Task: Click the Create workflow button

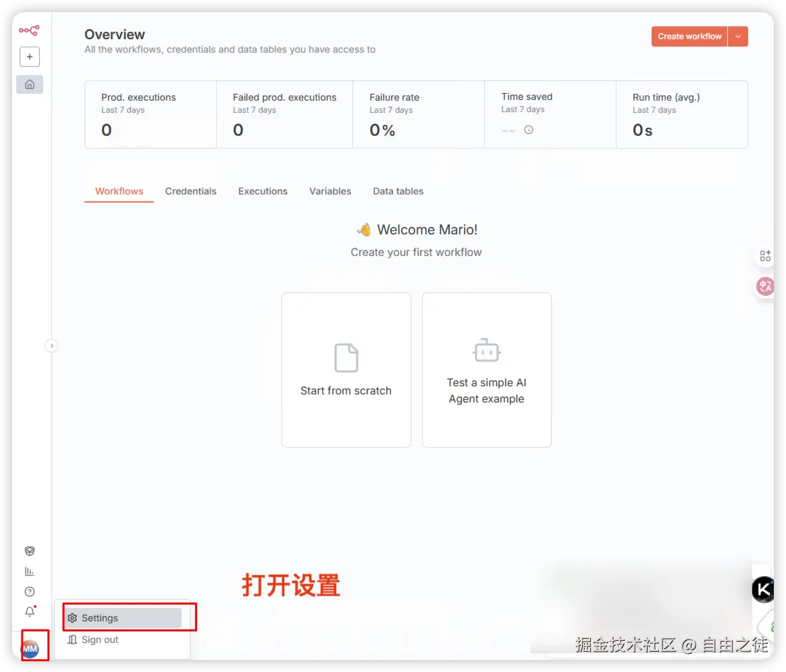Action: (689, 36)
